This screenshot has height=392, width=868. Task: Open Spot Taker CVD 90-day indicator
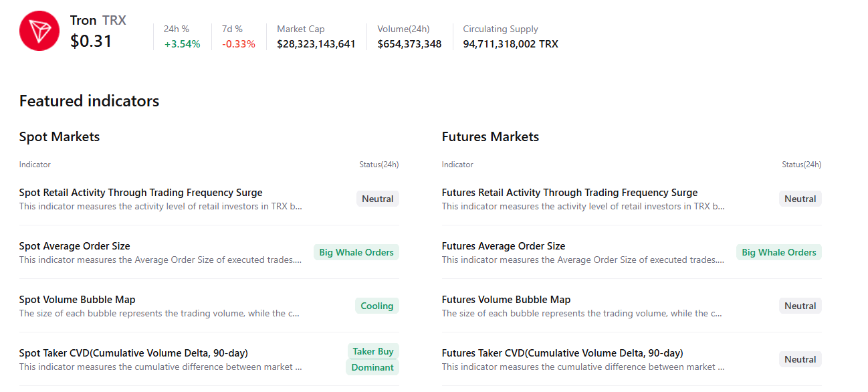pos(134,353)
